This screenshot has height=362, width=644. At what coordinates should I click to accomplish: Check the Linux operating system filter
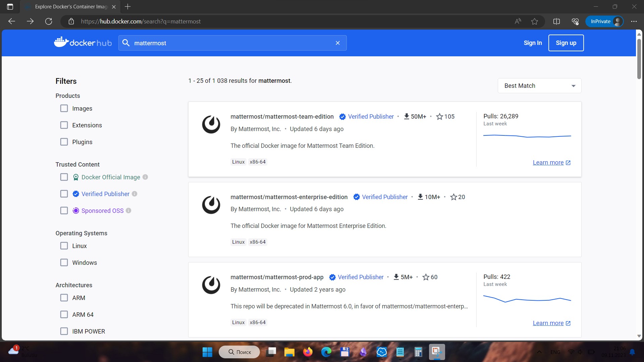tap(64, 246)
